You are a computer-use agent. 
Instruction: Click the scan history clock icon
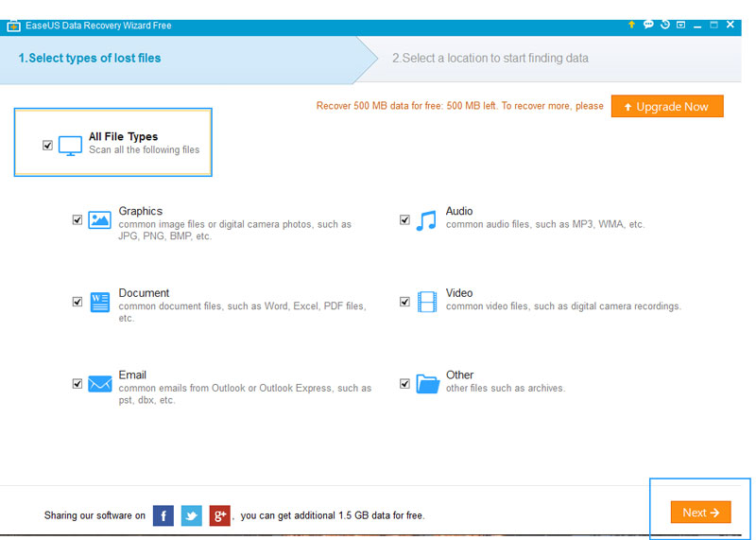coord(665,25)
